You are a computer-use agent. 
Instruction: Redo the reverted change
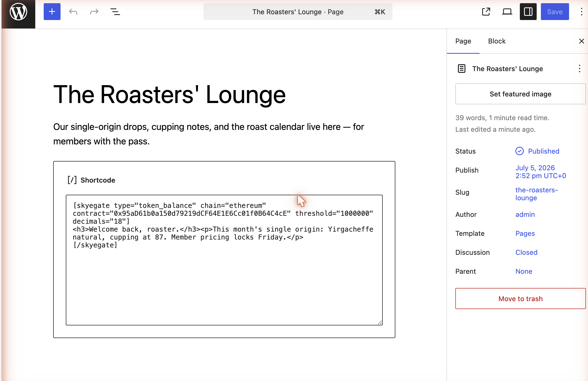point(94,12)
